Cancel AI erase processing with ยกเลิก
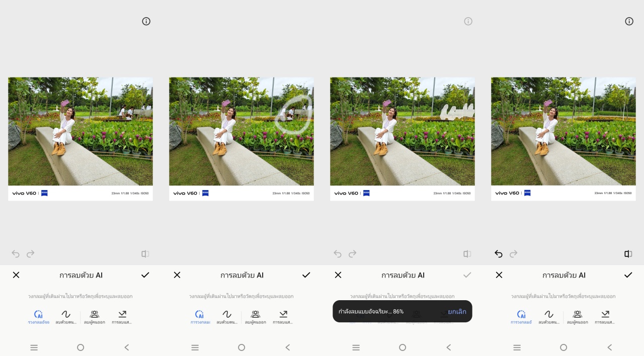 coord(457,312)
